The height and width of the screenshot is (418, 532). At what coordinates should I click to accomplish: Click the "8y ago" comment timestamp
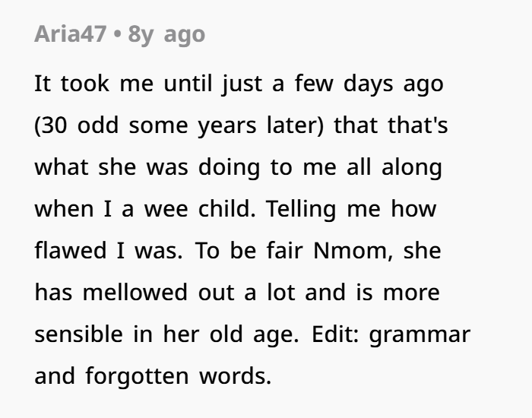(166, 35)
